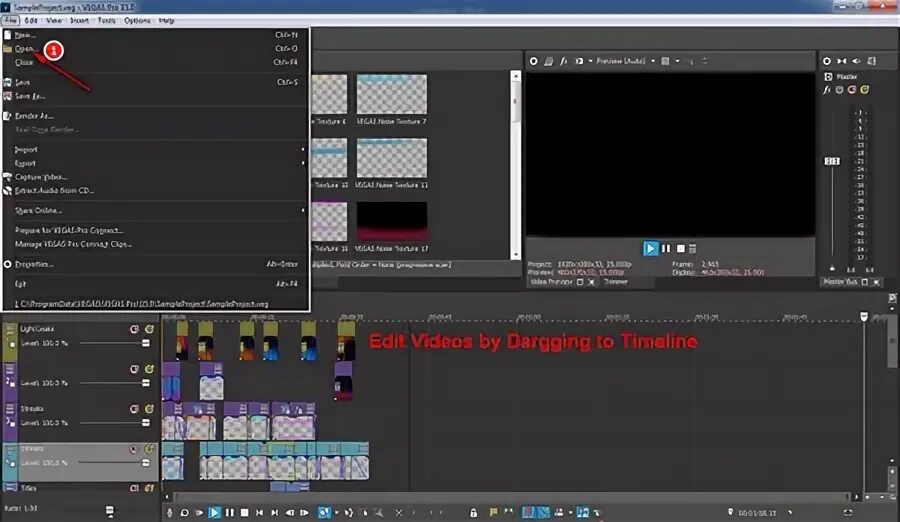The image size is (900, 522).
Task: Click the Master Bus dim output icon
Action: click(x=856, y=61)
